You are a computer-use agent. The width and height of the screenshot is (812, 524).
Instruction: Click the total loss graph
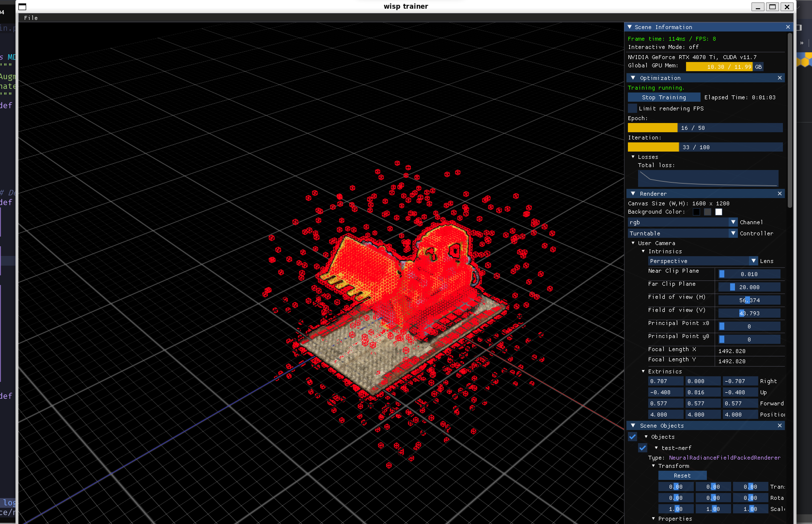708,178
